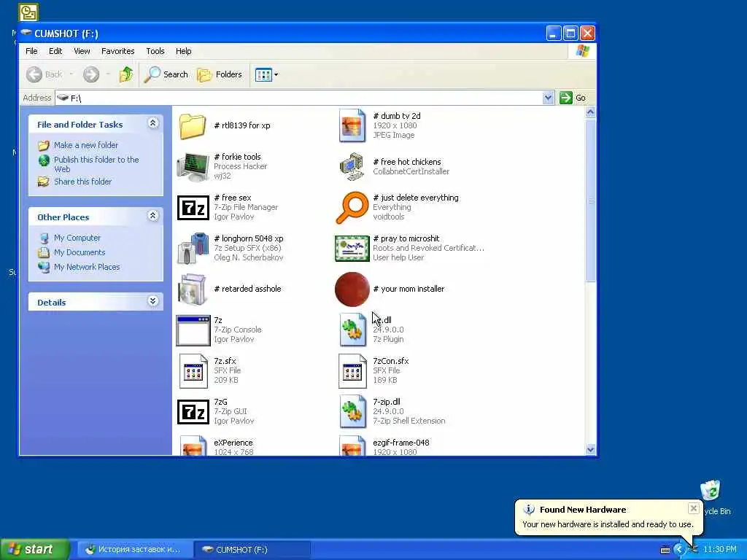Click the vertical scrollbar thumb in file list
This screenshot has width=747, height=560.
pos(591,200)
